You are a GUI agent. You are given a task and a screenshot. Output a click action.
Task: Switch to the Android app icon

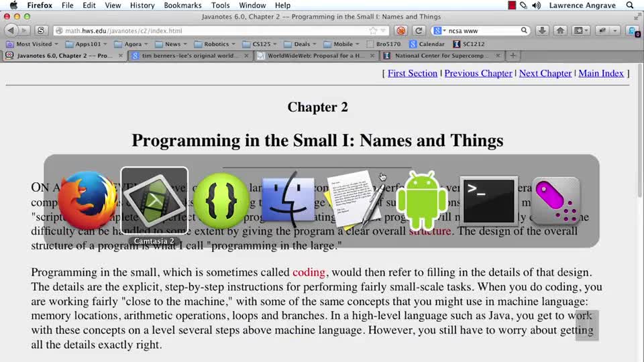click(422, 200)
